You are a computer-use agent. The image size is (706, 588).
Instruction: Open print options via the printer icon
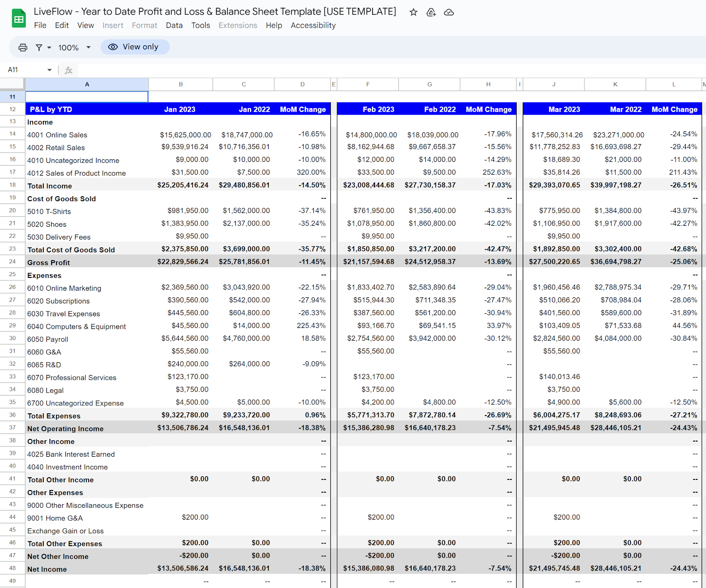pyautogui.click(x=22, y=47)
